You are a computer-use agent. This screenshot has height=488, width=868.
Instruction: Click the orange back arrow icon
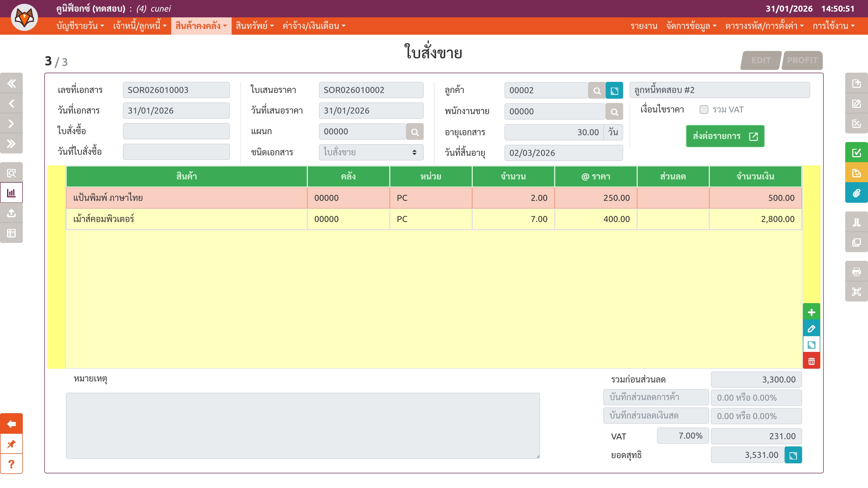click(x=11, y=424)
